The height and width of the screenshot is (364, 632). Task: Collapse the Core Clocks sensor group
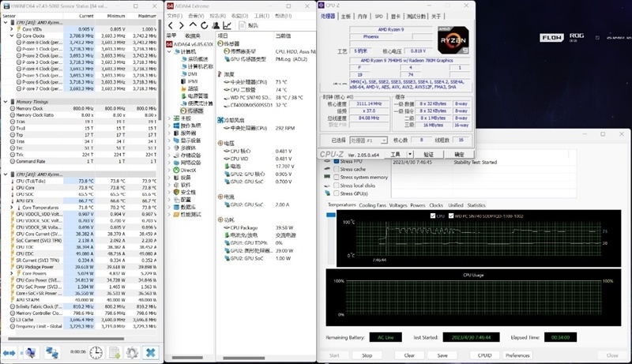click(x=13, y=36)
